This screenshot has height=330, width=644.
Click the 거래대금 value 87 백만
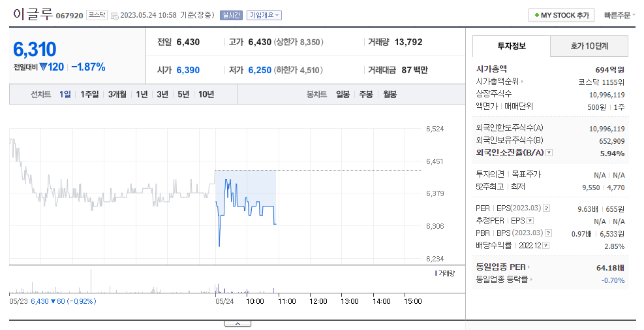414,70
